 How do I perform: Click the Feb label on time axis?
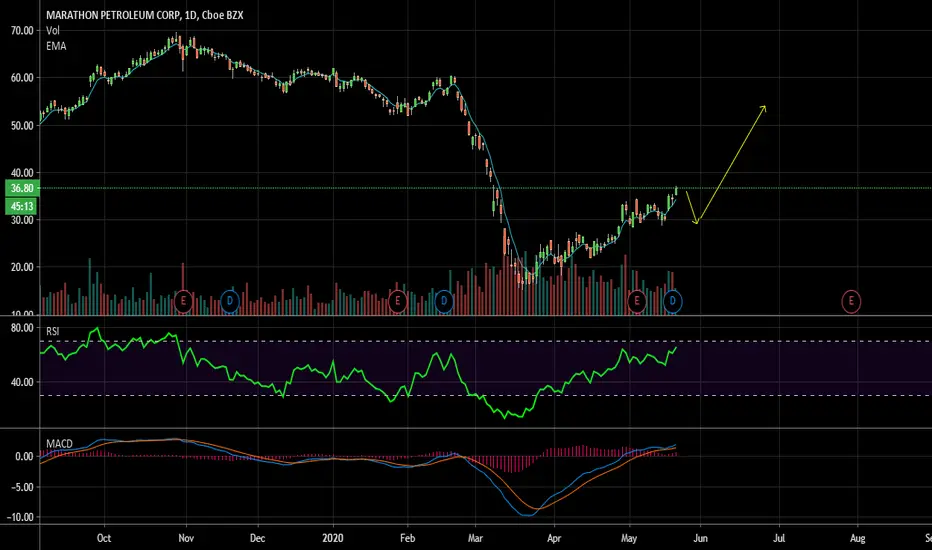coord(407,538)
